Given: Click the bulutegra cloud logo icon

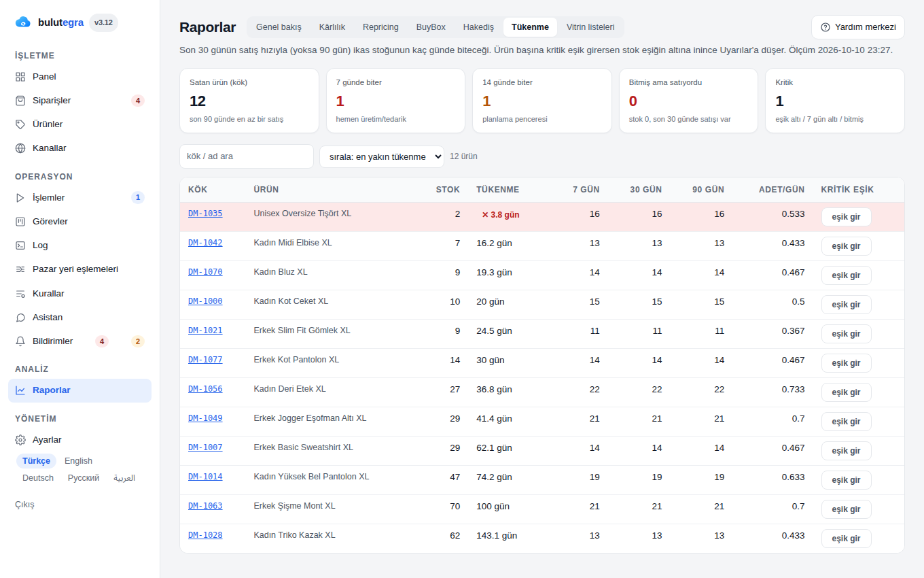Looking at the screenshot, I should click(23, 22).
